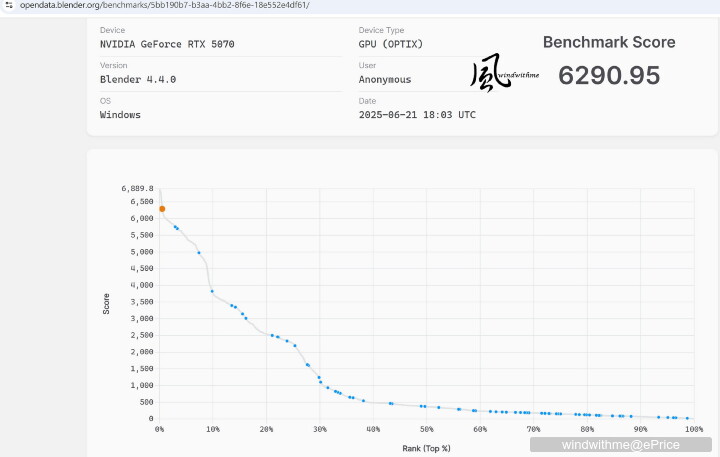Click the 0% x-axis tick label
The image size is (720, 457).
point(159,429)
